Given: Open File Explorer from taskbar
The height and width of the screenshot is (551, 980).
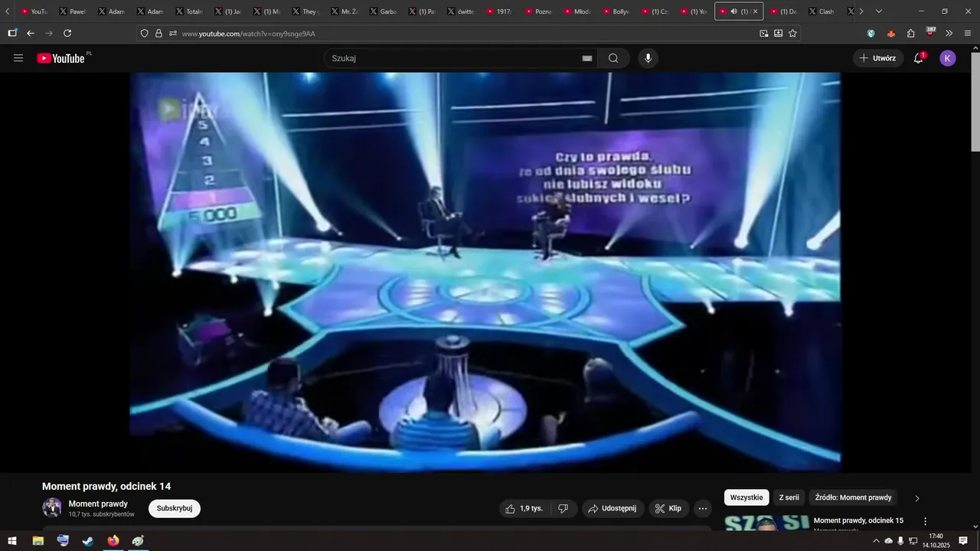Looking at the screenshot, I should tap(38, 541).
